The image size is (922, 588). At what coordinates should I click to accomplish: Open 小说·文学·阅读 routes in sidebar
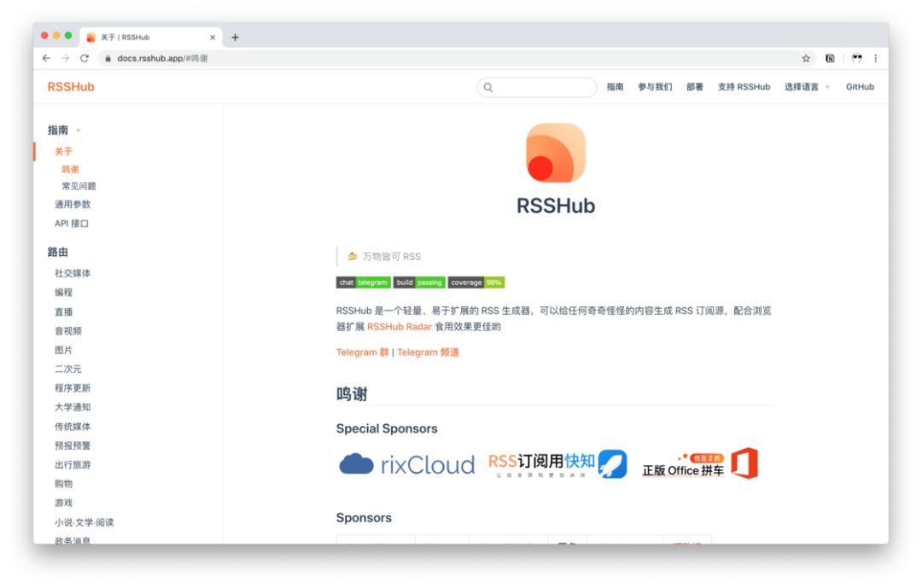coord(84,522)
